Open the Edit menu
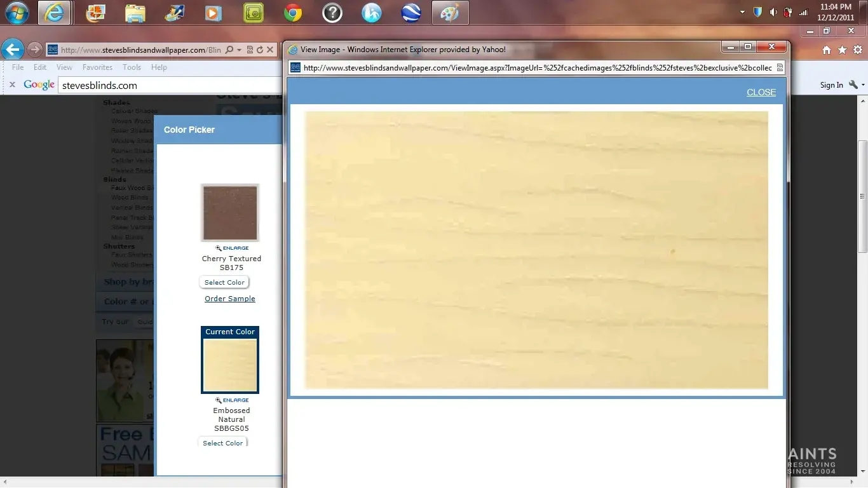868x488 pixels. coord(40,67)
